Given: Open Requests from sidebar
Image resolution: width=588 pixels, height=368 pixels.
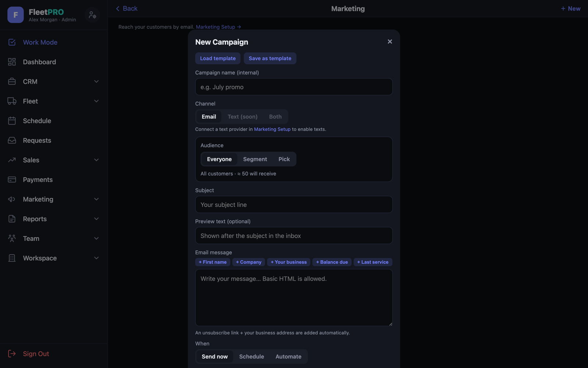Looking at the screenshot, I should click(54, 140).
